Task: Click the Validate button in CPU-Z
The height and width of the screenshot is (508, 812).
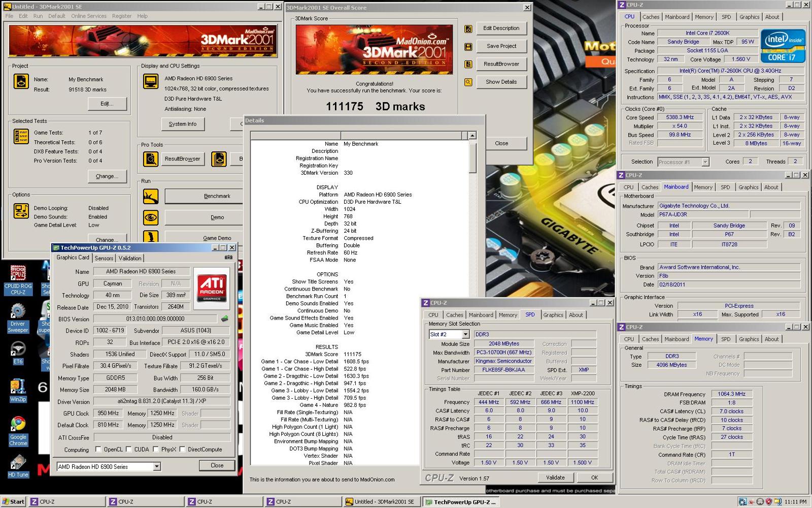Action: (555, 478)
